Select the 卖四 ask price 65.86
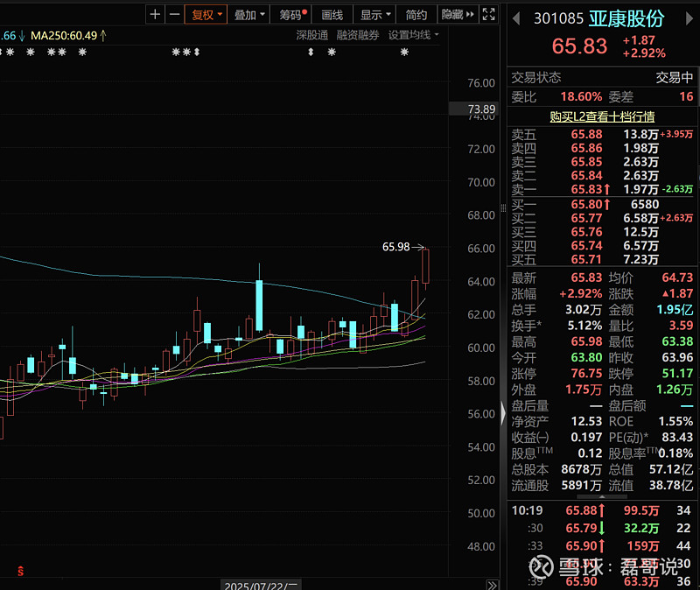Screen dimensions: 700x590 coord(586,148)
